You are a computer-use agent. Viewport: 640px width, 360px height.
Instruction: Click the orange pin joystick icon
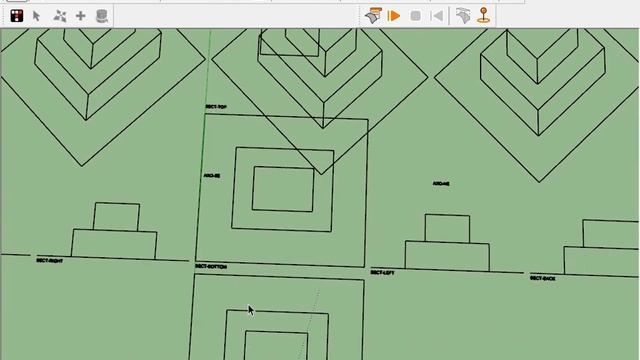coord(484,15)
